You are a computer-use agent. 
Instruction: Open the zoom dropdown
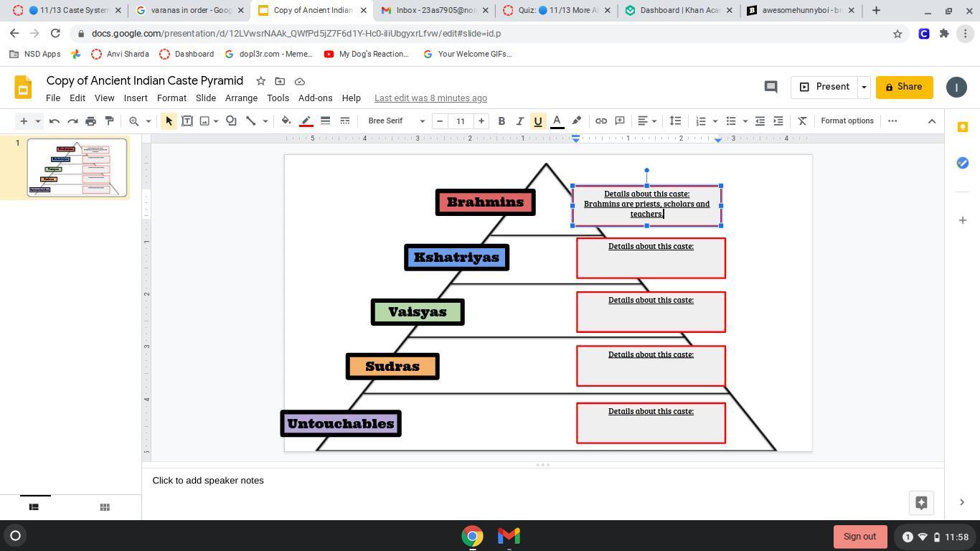point(139,121)
